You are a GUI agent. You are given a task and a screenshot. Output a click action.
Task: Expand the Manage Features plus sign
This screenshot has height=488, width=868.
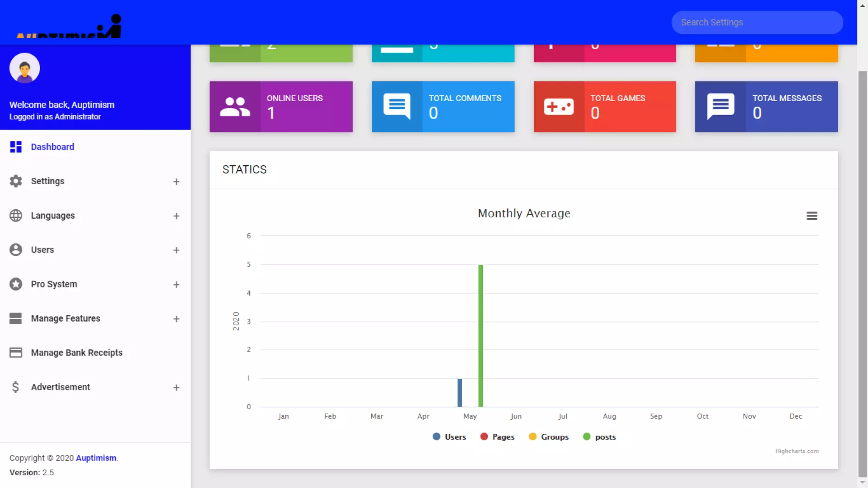point(176,319)
